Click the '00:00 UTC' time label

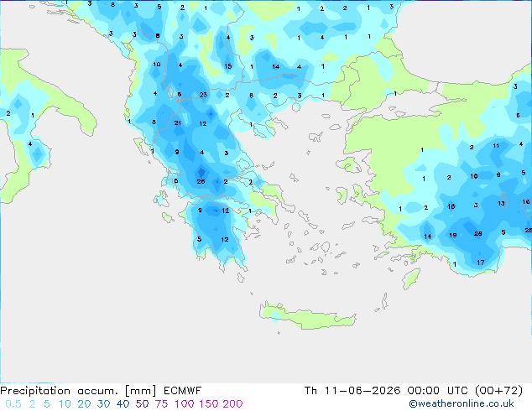point(438,391)
